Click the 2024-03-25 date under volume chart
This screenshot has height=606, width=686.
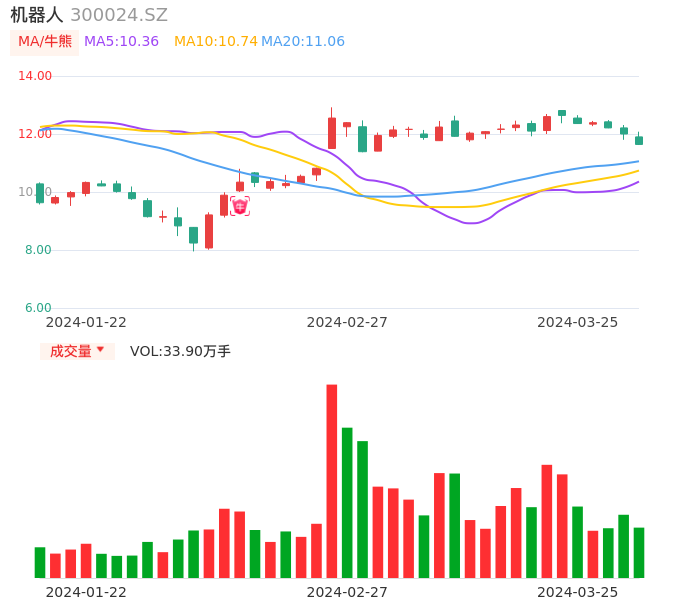pos(577,592)
